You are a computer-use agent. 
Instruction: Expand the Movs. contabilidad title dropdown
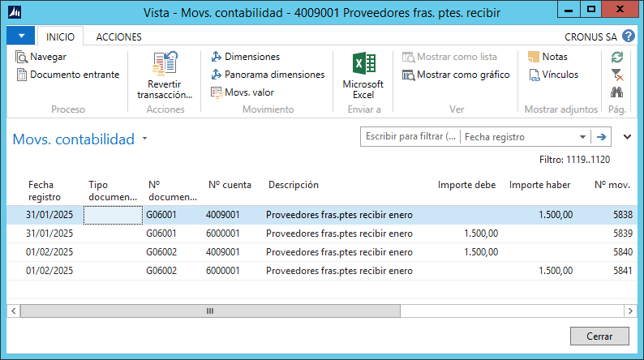(144, 139)
